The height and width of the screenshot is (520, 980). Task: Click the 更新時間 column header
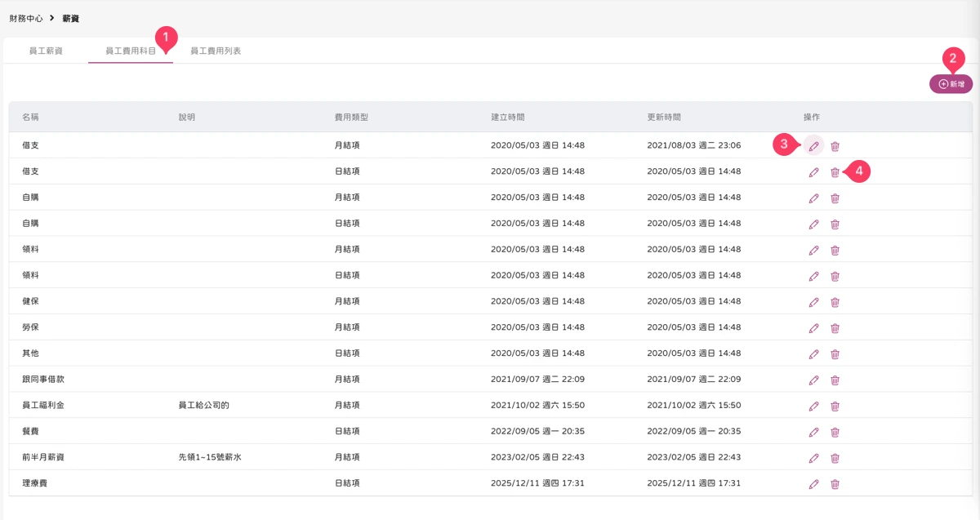664,118
